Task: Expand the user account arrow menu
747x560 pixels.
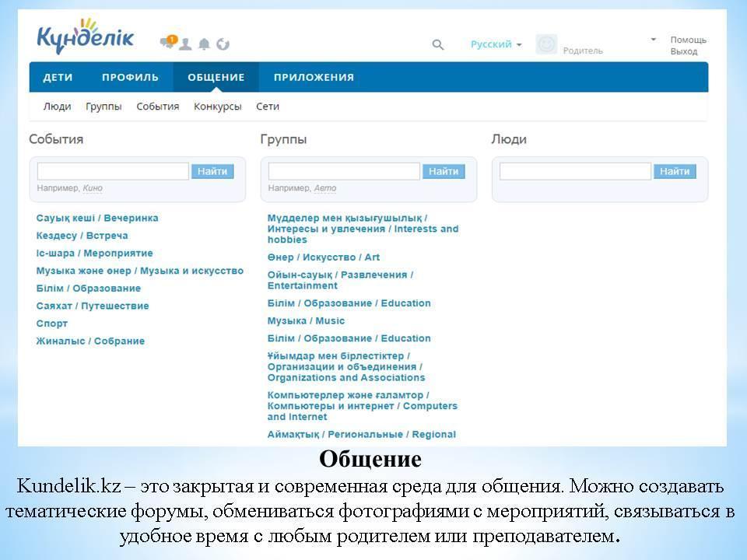Action: click(653, 40)
